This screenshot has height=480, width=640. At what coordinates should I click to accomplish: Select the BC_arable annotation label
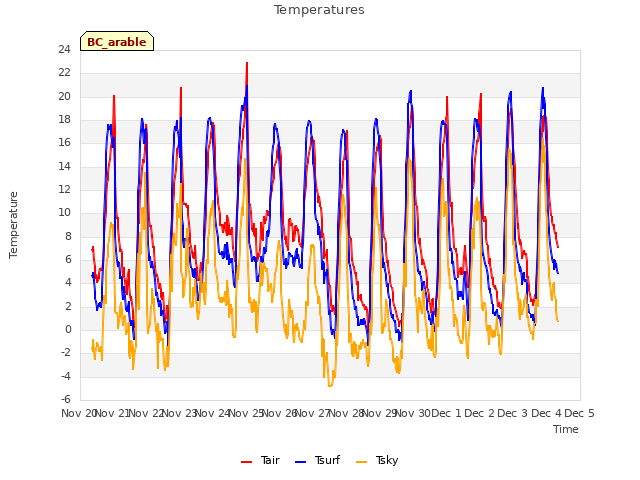tap(117, 41)
